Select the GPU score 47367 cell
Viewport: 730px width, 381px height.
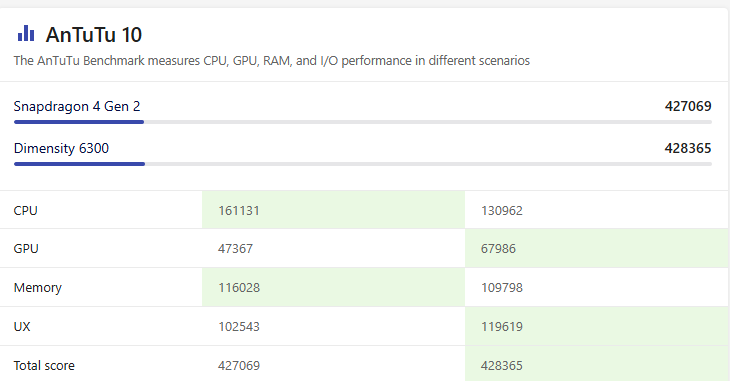(x=333, y=248)
